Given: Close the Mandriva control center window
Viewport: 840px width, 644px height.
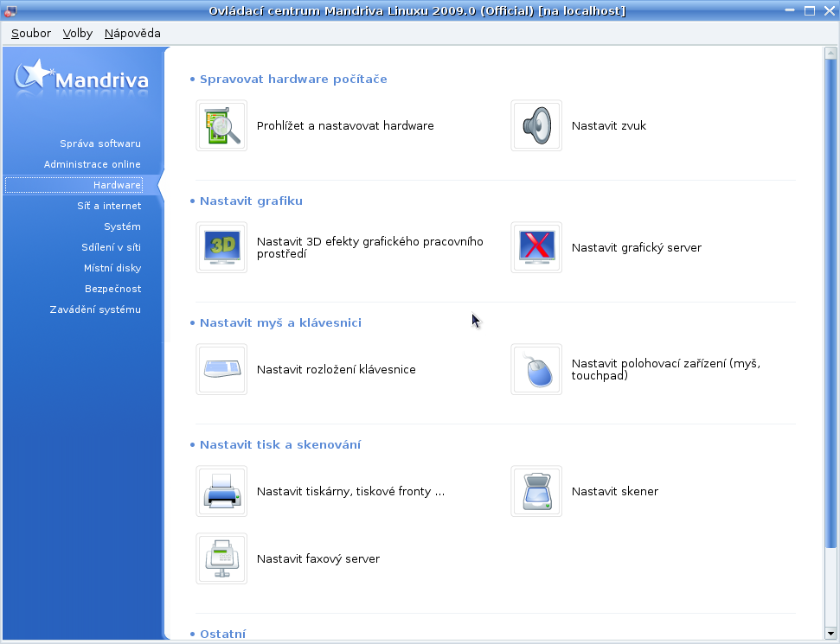Looking at the screenshot, I should tap(829, 10).
